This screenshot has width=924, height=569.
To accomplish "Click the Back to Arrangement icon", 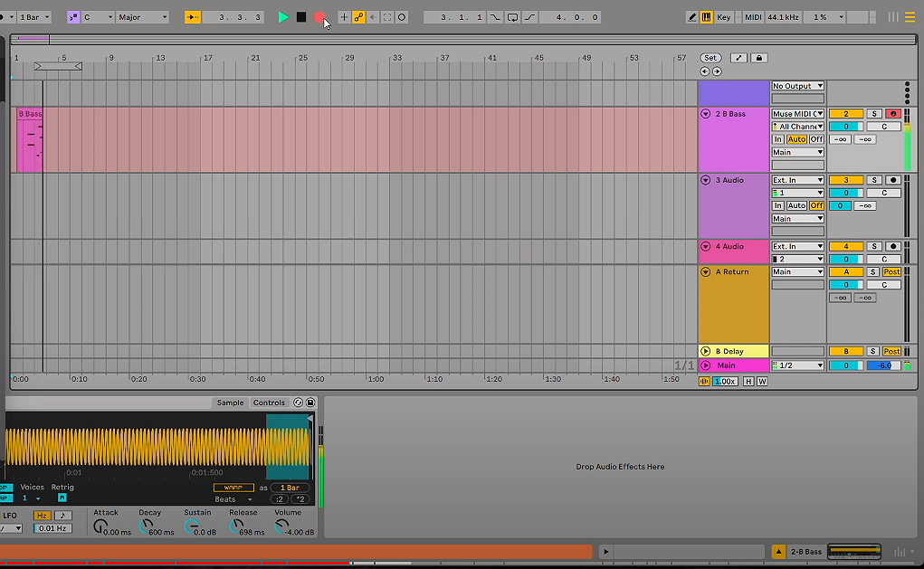I will (x=374, y=16).
